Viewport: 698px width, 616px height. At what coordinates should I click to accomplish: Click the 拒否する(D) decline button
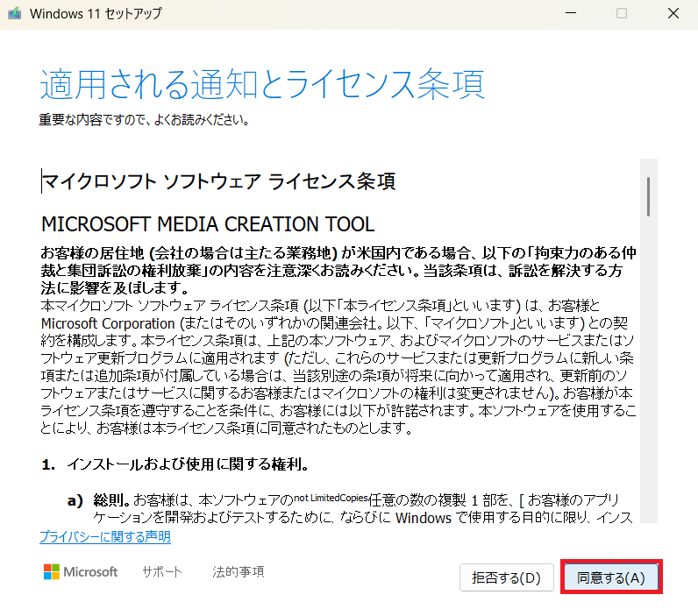tap(507, 577)
